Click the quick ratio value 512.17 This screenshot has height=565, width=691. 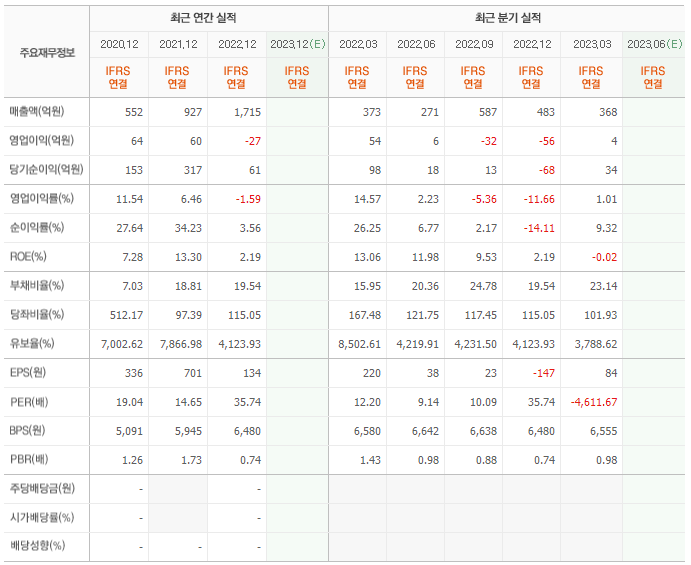[x=126, y=316]
